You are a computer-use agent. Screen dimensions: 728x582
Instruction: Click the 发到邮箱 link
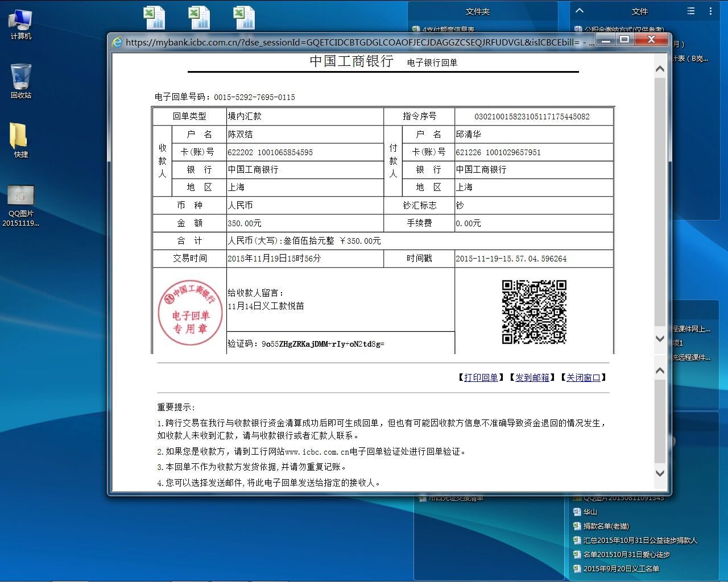tap(532, 377)
